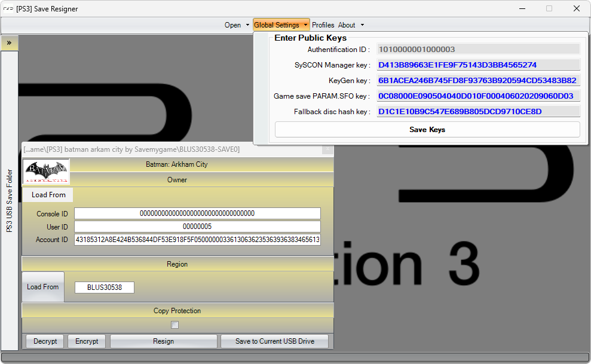Expand the sidebar with double-chevron button
591x364 pixels.
(9, 43)
